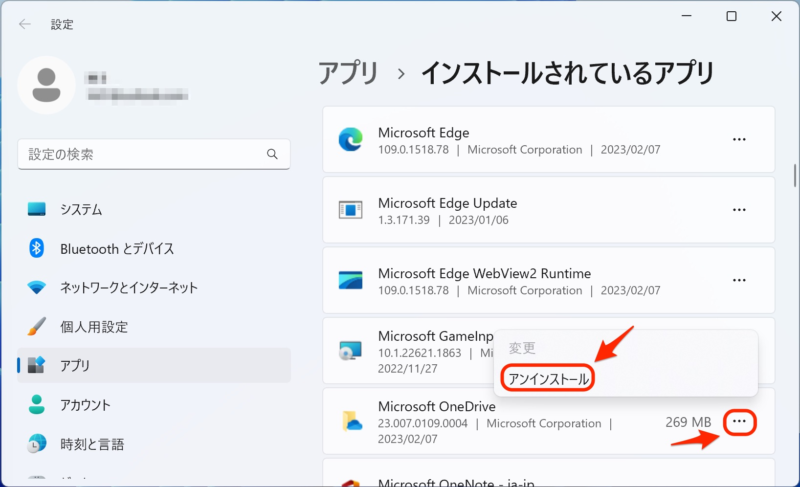The width and height of the screenshot is (800, 487).
Task: Open Bluetooth とデバイス settings
Action: [154, 248]
